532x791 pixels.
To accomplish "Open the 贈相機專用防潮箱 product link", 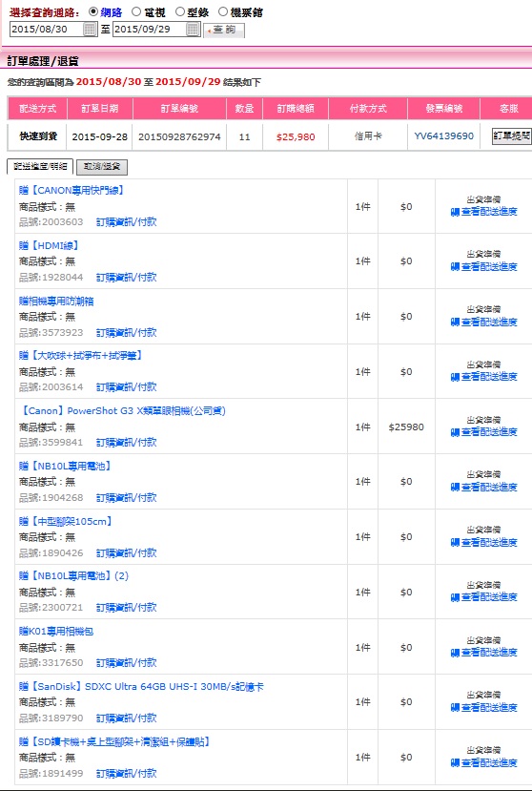I will click(x=56, y=302).
